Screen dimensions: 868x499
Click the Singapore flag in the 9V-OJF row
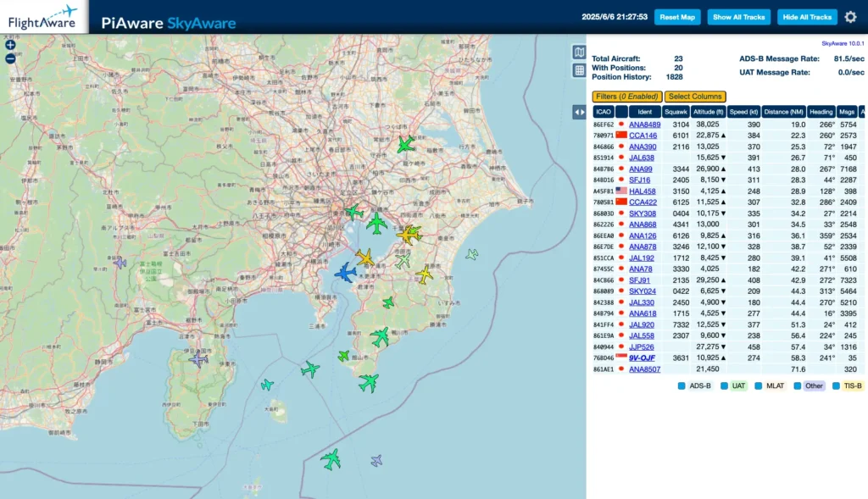[621, 358]
